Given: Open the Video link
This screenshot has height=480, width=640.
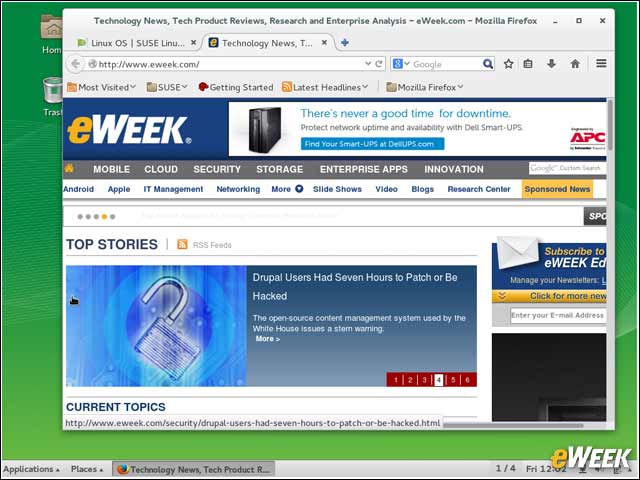Looking at the screenshot, I should [x=386, y=189].
